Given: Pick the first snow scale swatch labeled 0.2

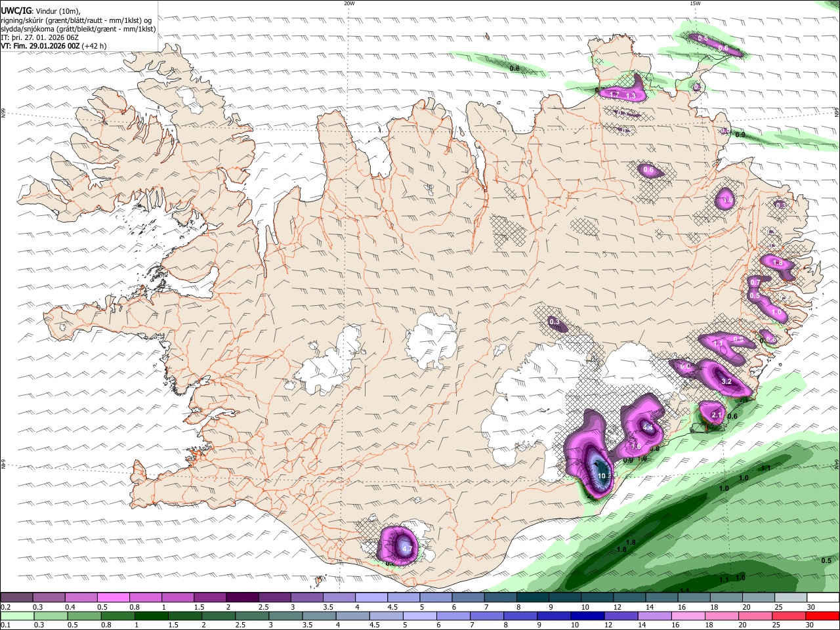Looking at the screenshot, I should tap(16, 598).
